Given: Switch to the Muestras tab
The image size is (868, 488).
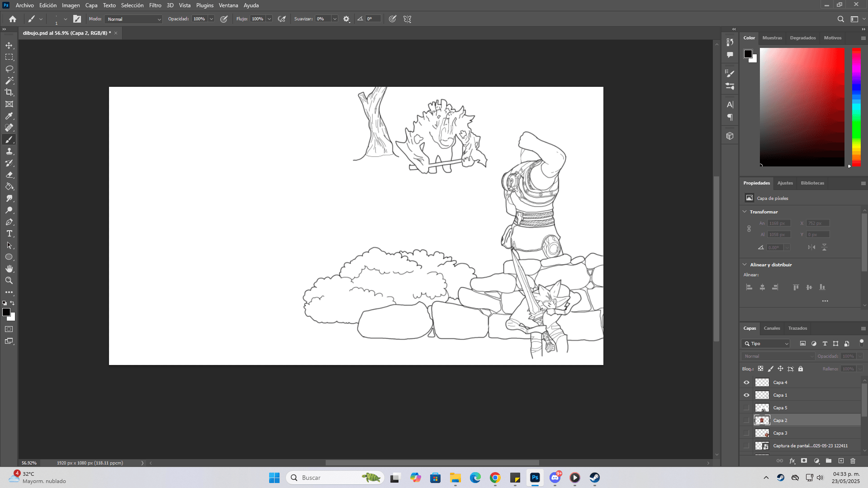Looking at the screenshot, I should pos(772,38).
